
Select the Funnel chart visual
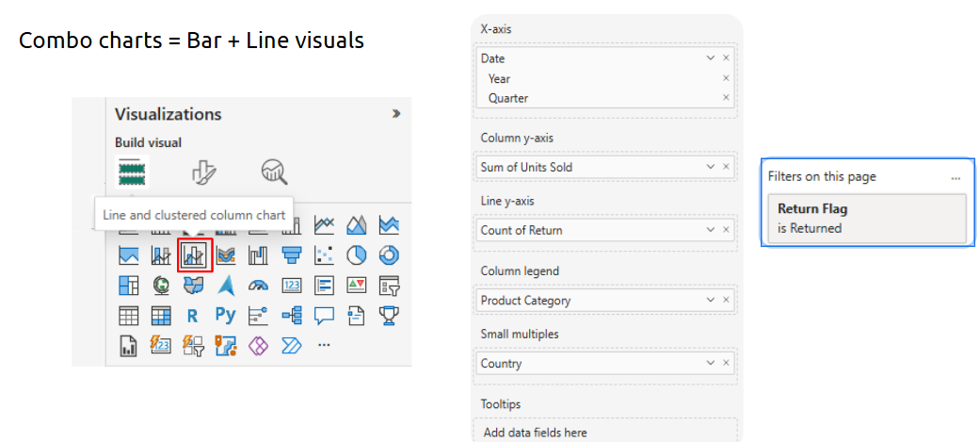click(291, 255)
